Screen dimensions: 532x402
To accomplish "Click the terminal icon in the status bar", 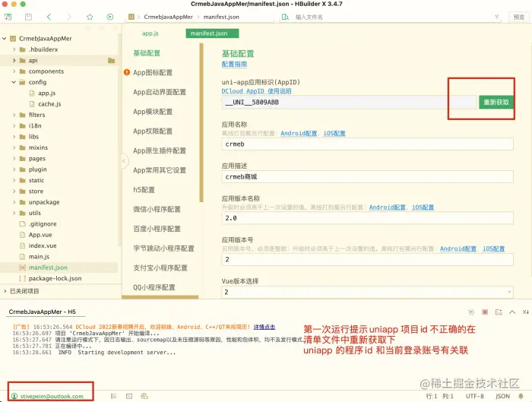I will click(x=129, y=396).
